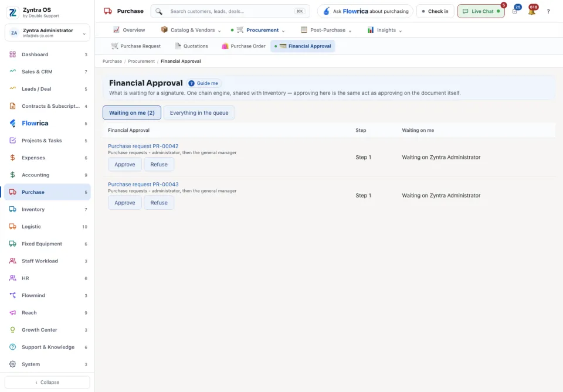Expand the Catalog & Vendors menu
This screenshot has width=563, height=392.
(191, 30)
